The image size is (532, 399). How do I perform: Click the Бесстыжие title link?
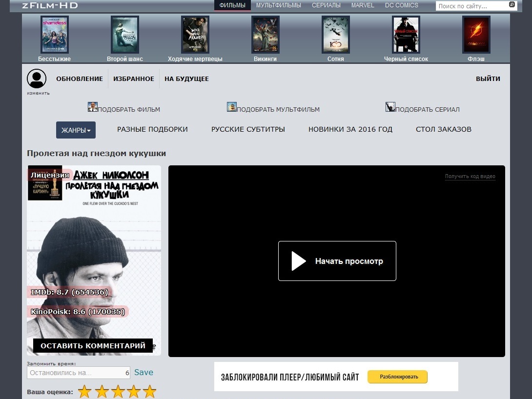pyautogui.click(x=54, y=59)
